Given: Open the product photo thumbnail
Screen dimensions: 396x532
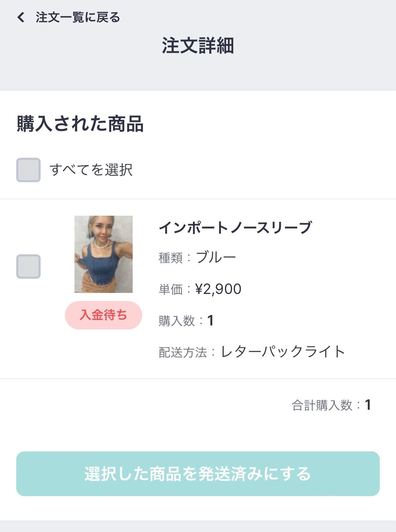Looking at the screenshot, I should [104, 254].
